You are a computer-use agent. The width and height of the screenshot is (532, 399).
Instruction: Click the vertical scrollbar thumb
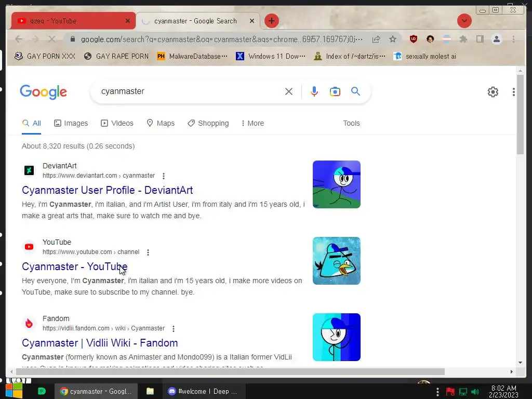coord(520,115)
